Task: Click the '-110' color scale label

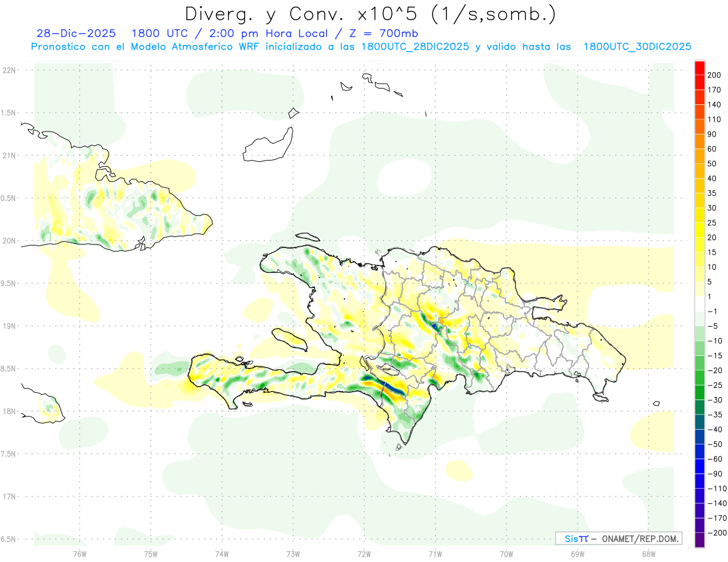Action: point(718,489)
